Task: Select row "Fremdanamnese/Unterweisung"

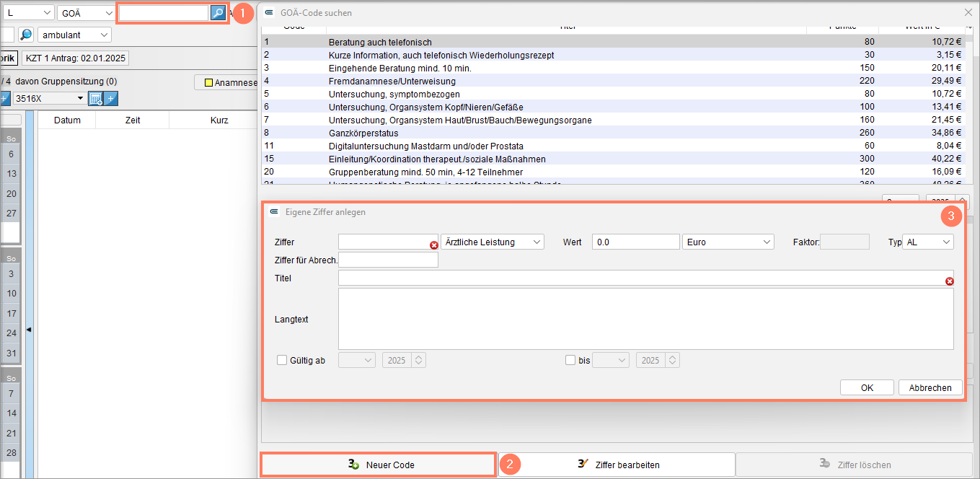Action: coord(612,81)
